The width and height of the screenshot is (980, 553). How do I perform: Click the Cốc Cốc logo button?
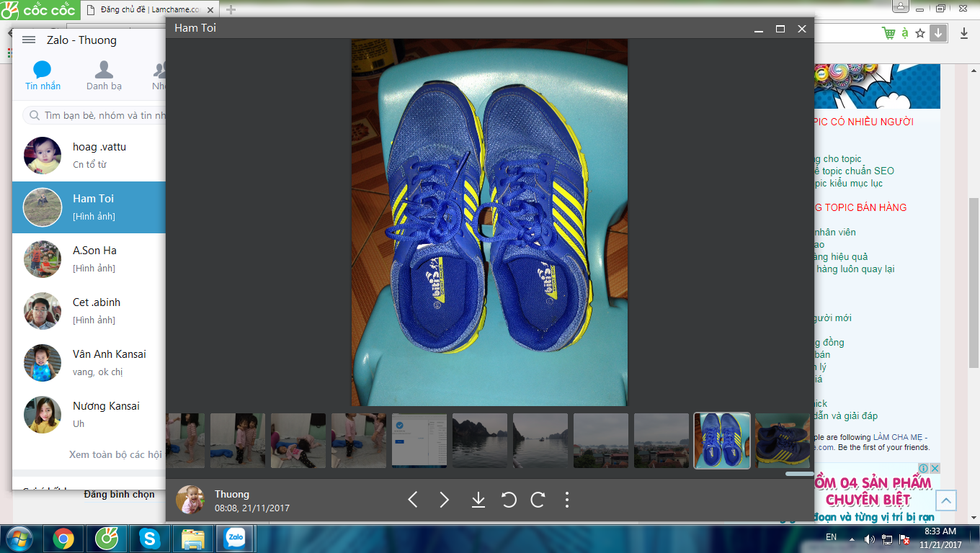[x=40, y=10]
